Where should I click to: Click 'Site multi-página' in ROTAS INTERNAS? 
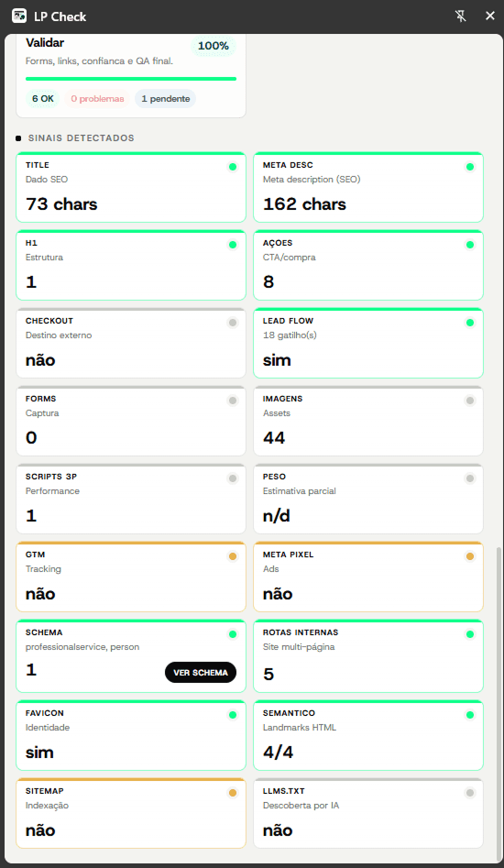click(x=299, y=647)
